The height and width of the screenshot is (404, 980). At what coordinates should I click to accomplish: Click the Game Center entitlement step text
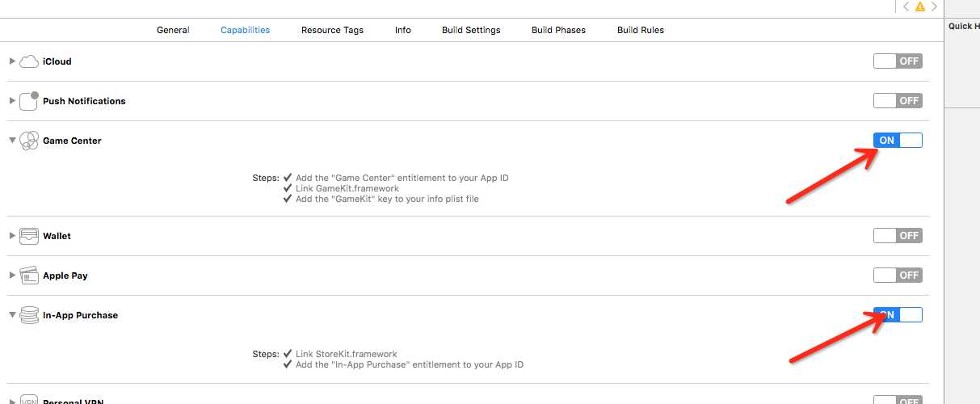[x=402, y=178]
